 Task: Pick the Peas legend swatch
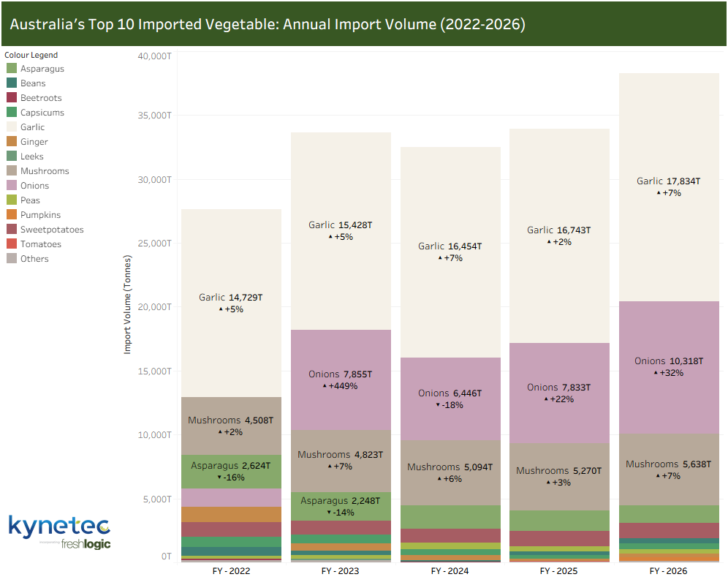[x=12, y=200]
